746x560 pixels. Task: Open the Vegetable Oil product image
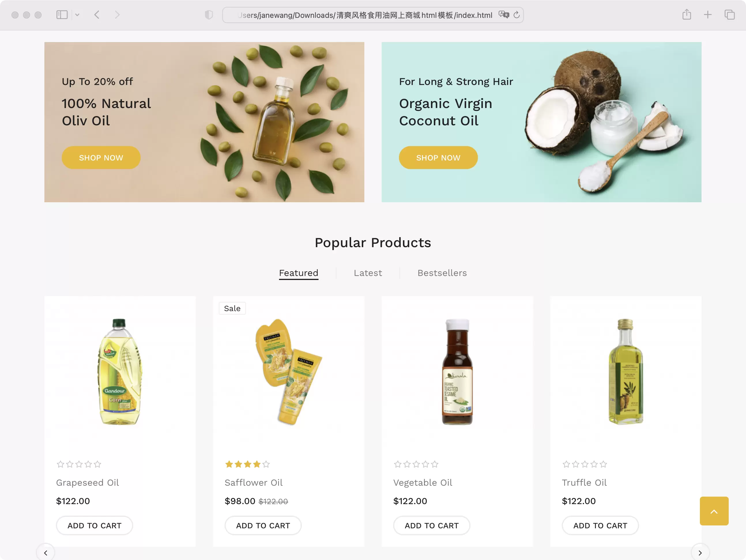[x=457, y=371]
